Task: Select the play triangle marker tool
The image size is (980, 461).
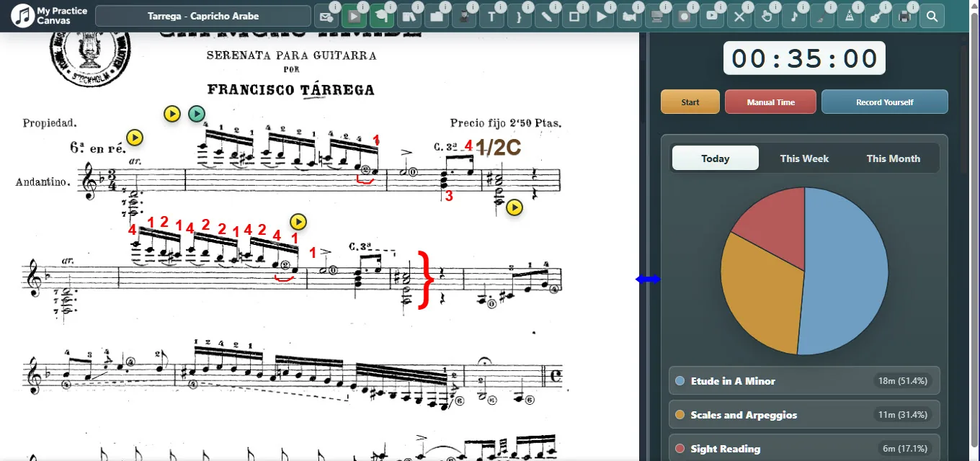Action: (x=602, y=17)
